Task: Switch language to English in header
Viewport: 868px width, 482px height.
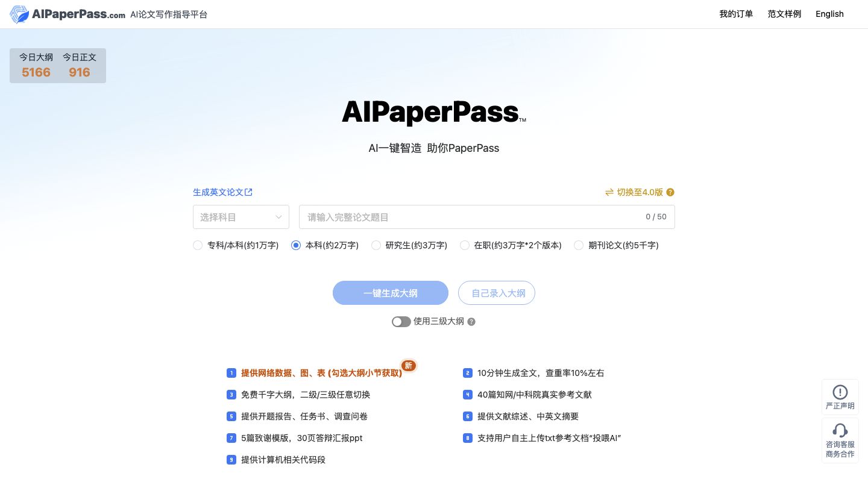Action: 829,14
